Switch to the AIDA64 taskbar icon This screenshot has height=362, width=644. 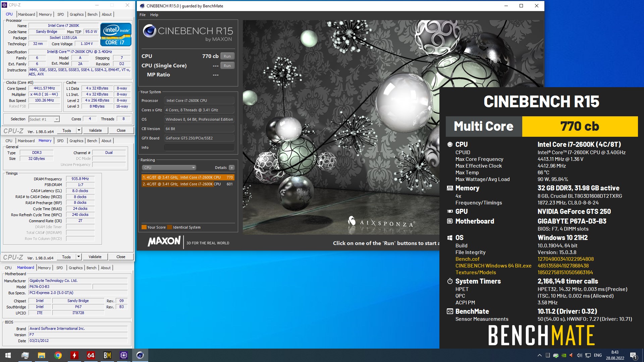coord(91,355)
